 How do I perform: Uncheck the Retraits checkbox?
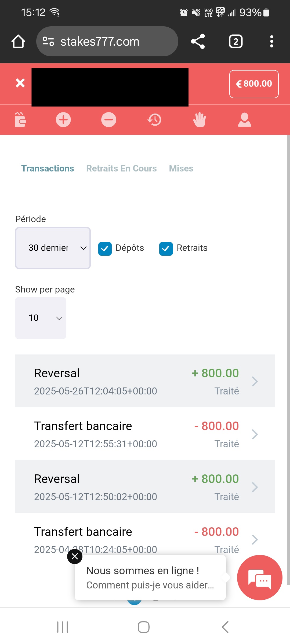coord(166,249)
